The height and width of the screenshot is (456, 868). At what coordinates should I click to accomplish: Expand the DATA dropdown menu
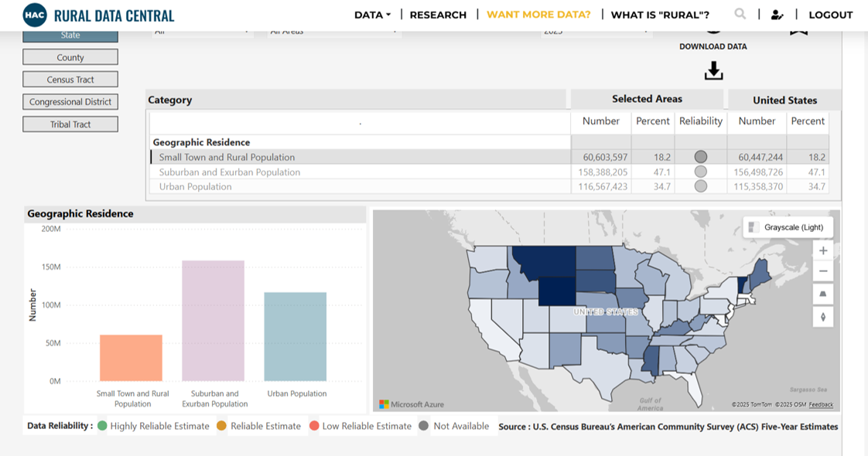click(x=372, y=15)
